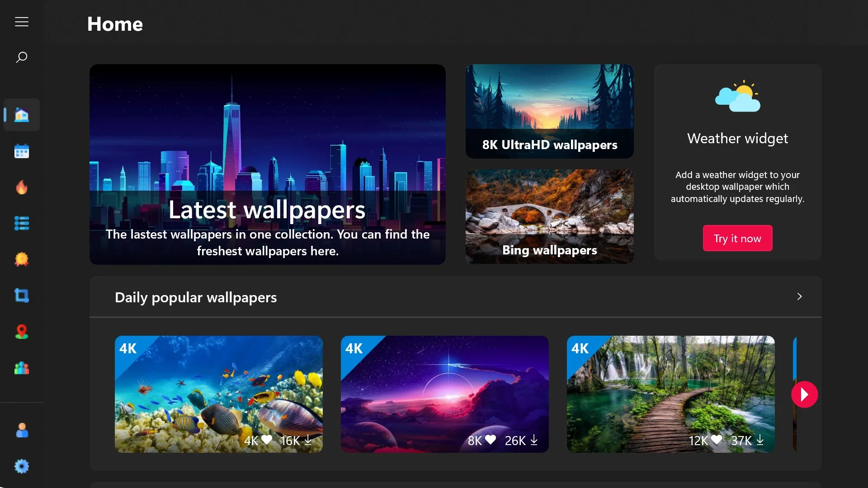Click the Try it now button

(737, 238)
